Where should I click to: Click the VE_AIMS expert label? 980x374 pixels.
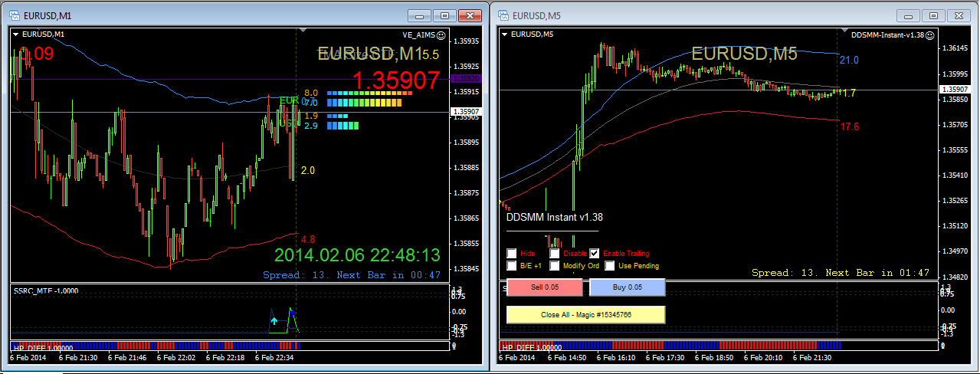coord(418,35)
